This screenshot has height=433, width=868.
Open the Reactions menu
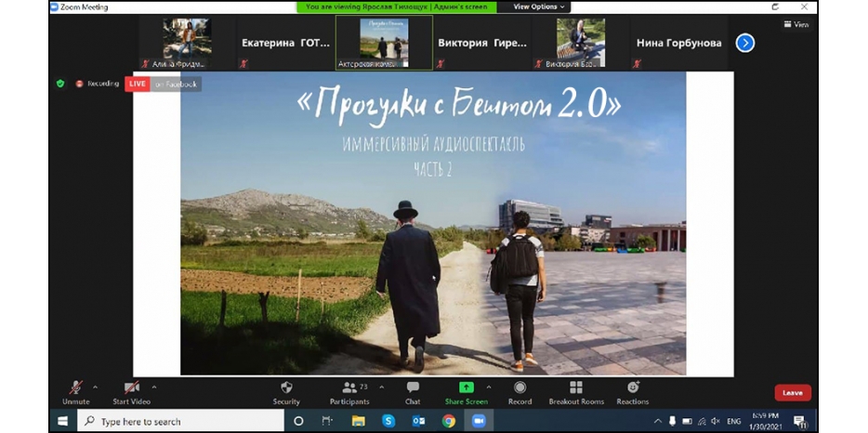633,393
